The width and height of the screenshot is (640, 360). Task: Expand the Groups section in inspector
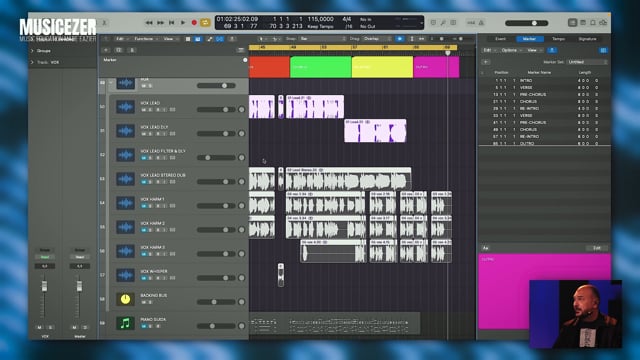point(32,51)
